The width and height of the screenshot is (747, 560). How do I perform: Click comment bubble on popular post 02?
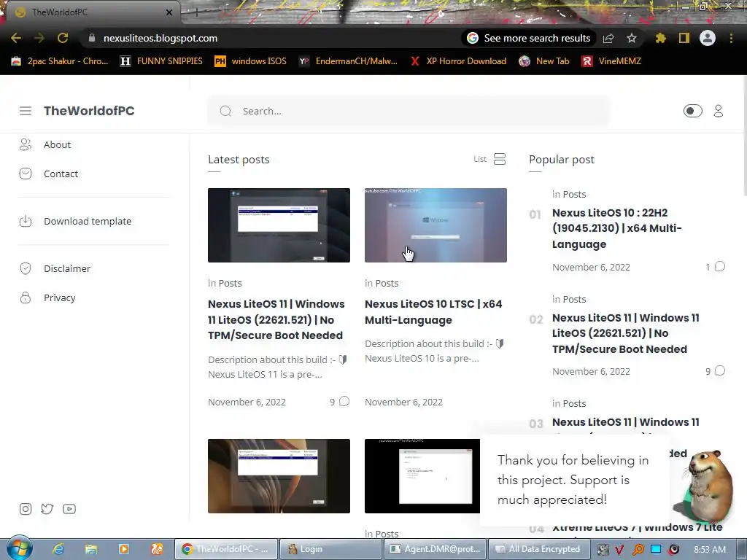pos(720,371)
